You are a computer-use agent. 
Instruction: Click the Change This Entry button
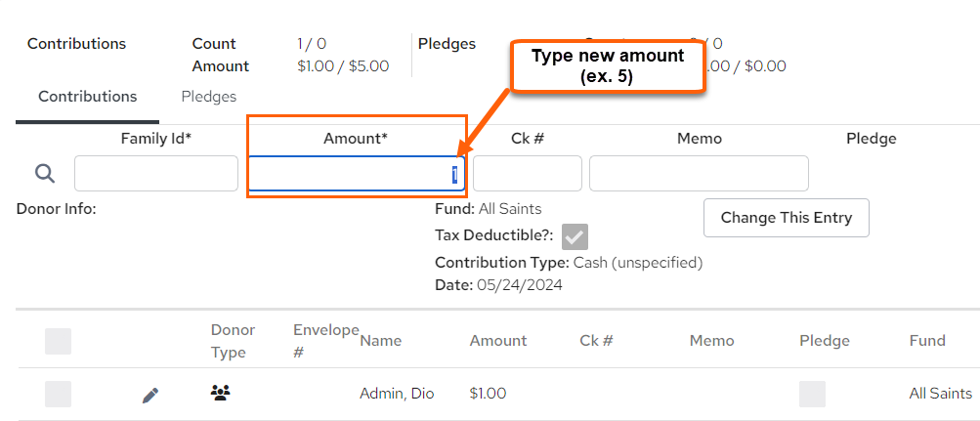(787, 218)
